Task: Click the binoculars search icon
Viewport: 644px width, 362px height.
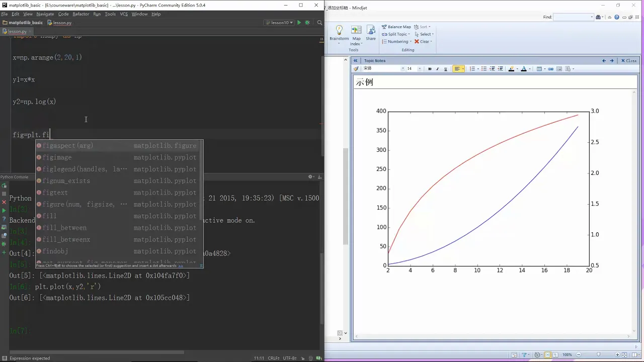Action: click(599, 17)
